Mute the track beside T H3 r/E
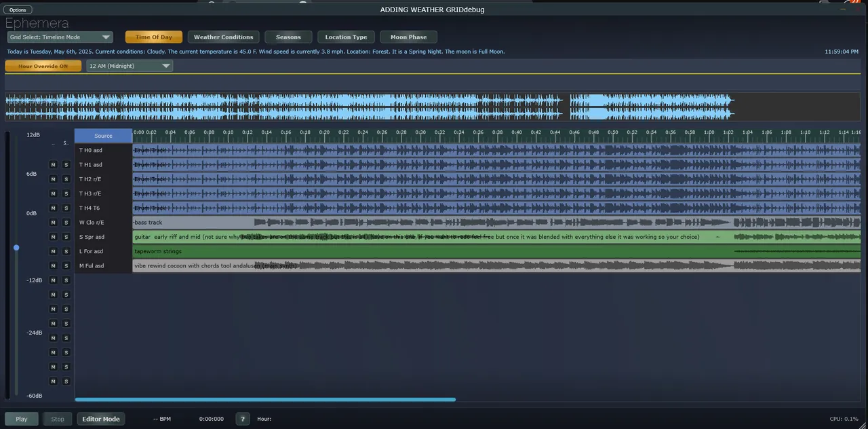Image resolution: width=868 pixels, height=429 pixels. tap(53, 193)
